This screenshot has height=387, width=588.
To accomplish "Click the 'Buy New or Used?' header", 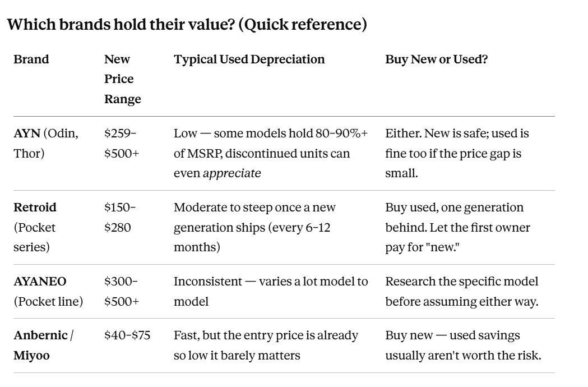I will point(437,59).
